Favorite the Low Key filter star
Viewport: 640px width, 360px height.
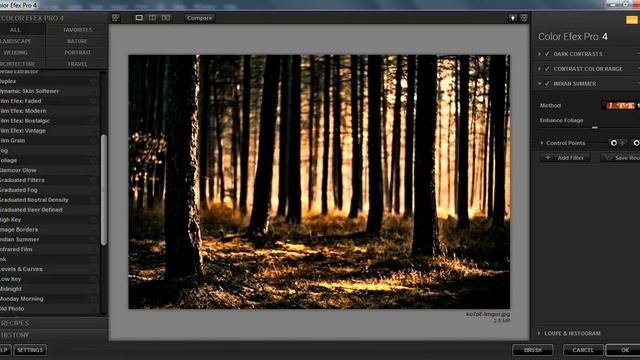[93, 279]
